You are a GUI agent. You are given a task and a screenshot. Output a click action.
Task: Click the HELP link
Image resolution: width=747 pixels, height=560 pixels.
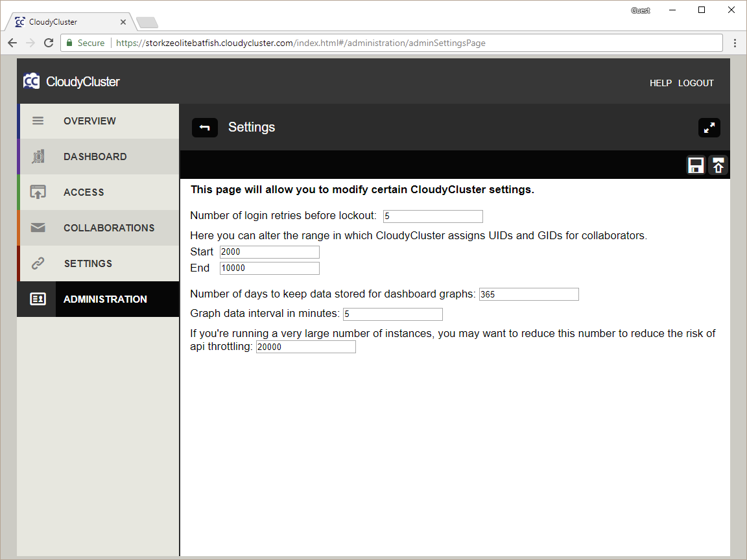pos(661,83)
